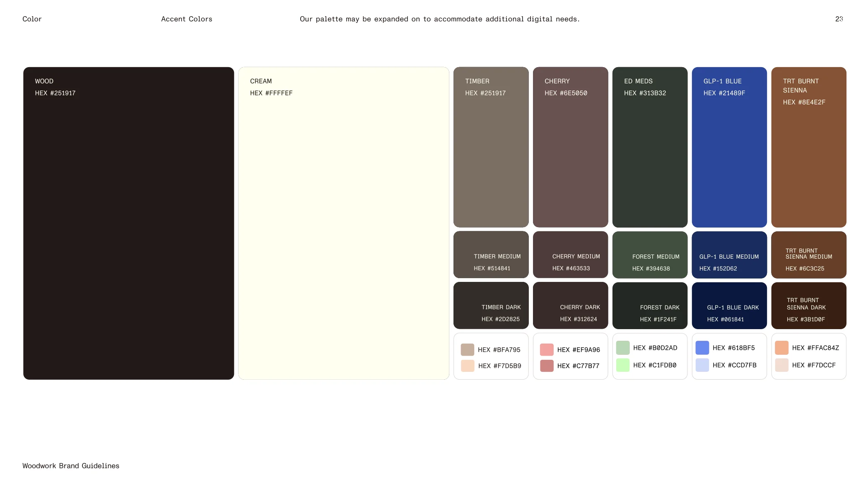Click the small #EF9A96 pink chip
868x485 pixels.
point(547,349)
